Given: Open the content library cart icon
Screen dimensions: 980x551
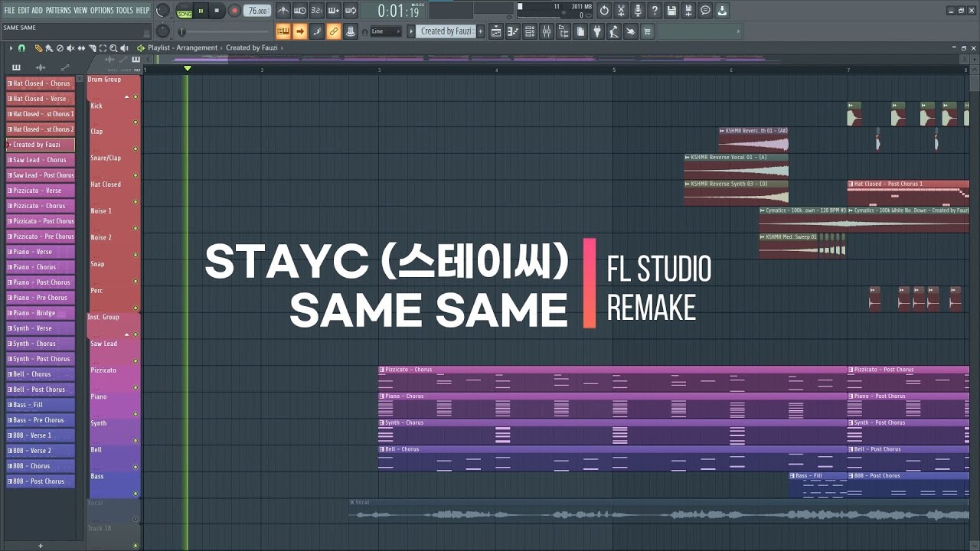Looking at the screenshot, I should pyautogui.click(x=647, y=31).
